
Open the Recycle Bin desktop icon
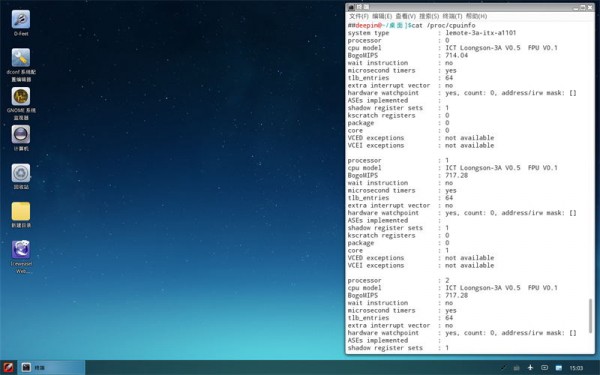(x=21, y=173)
